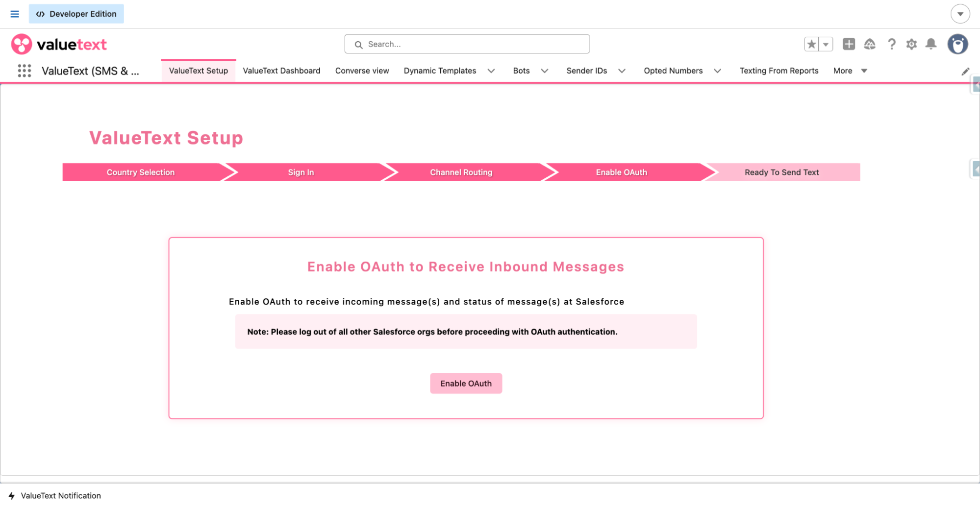Image resolution: width=980 pixels, height=508 pixels.
Task: Go to the Channel Routing step
Action: [461, 172]
